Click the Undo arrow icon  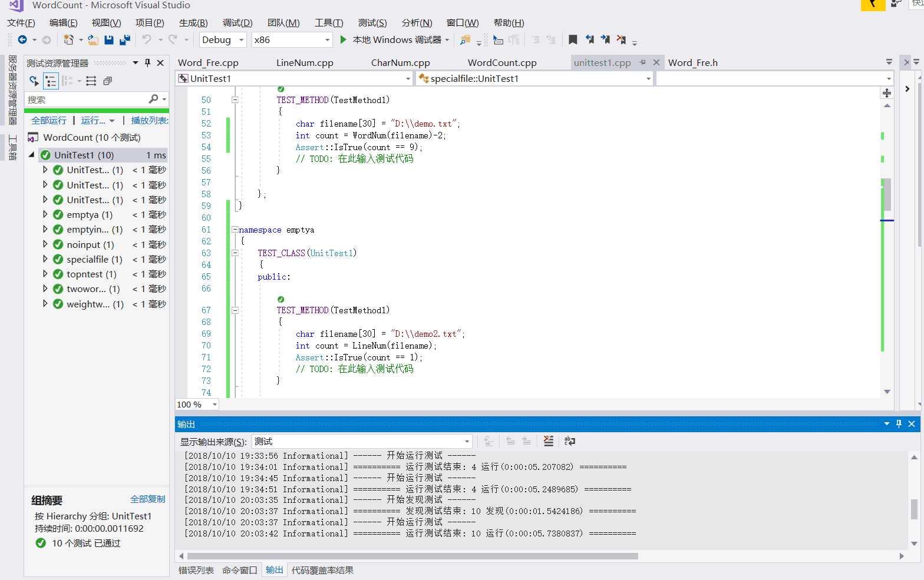coord(147,39)
